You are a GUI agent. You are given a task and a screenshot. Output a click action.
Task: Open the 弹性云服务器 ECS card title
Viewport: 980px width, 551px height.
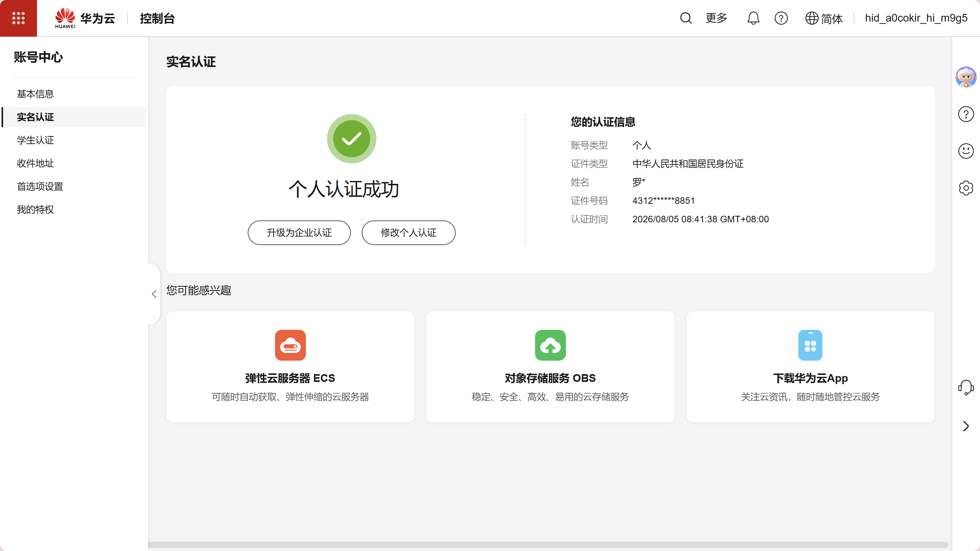pos(290,378)
